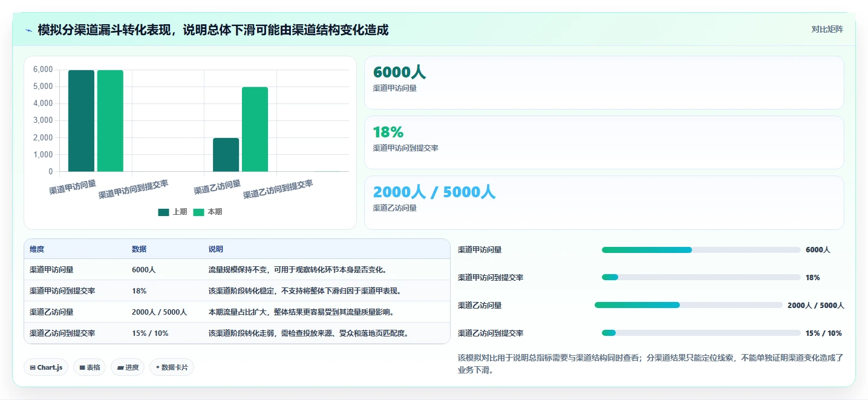Click the 渠道甲访问量 上期 bar

(x=81, y=121)
